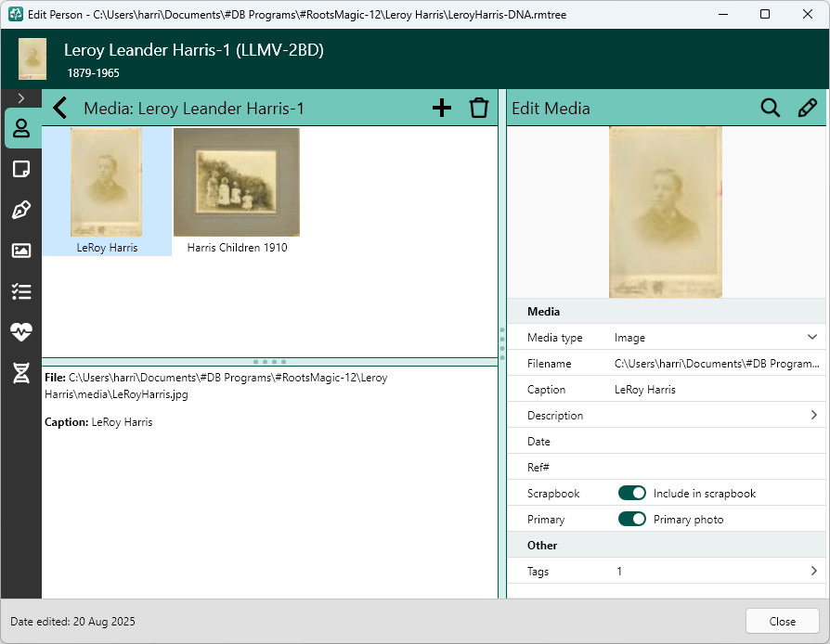Add new media with plus icon
The height and width of the screenshot is (644, 830).
click(x=442, y=108)
